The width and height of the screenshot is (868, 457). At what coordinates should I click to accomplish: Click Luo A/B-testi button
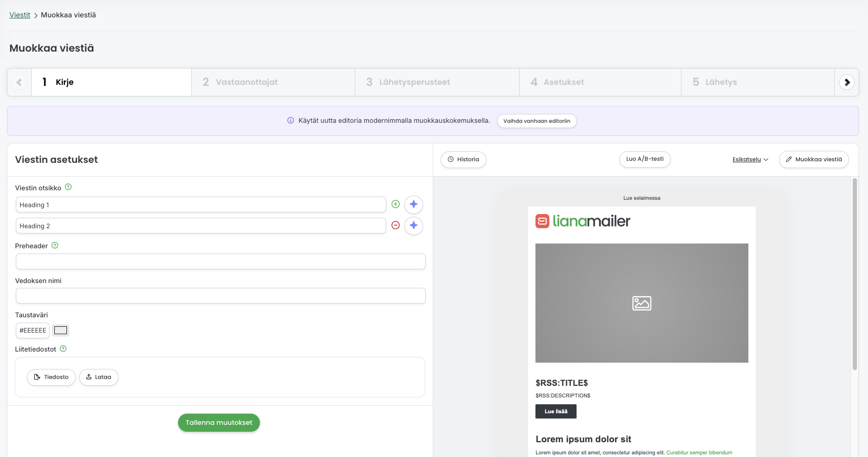point(645,159)
